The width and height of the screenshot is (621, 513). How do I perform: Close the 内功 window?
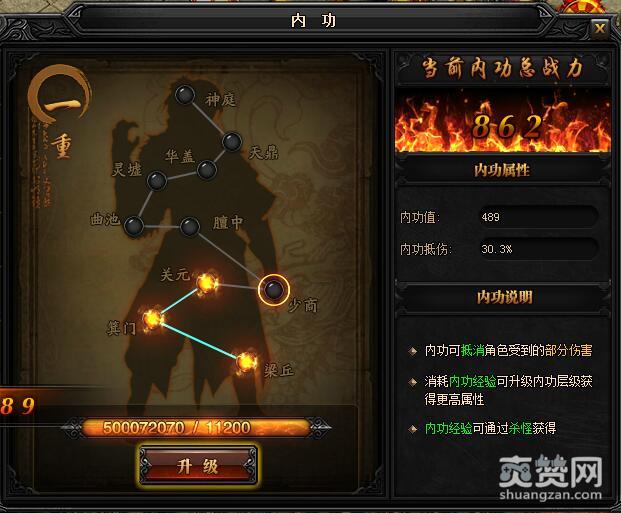click(x=600, y=28)
